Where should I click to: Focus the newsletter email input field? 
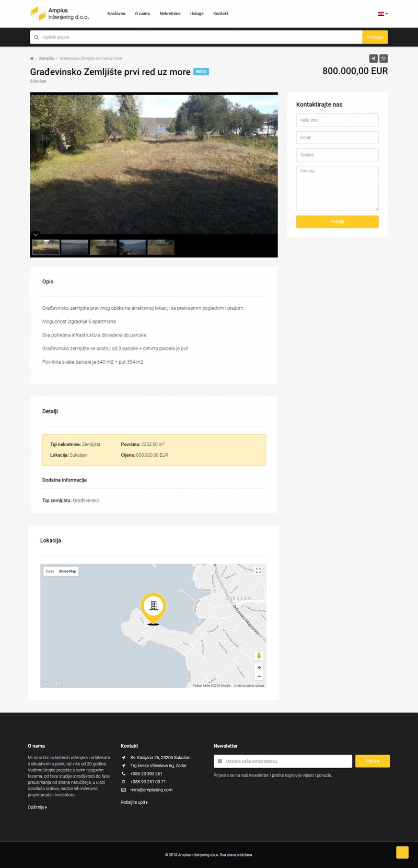283,761
